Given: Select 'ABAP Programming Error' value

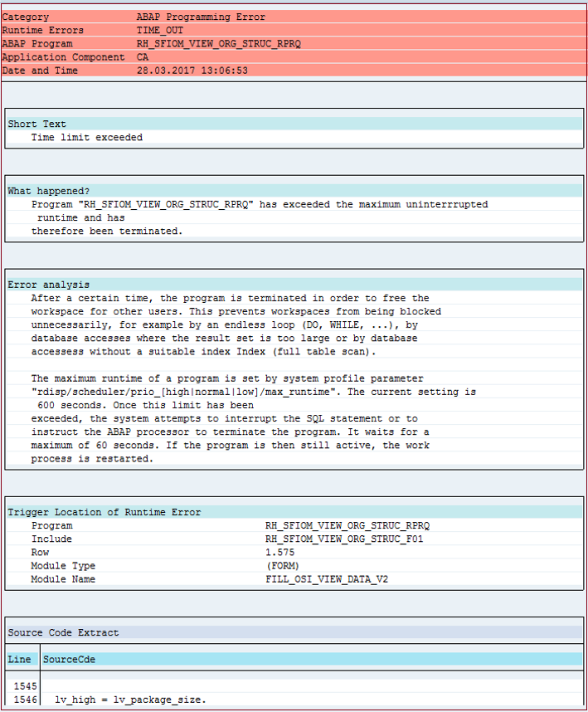Looking at the screenshot, I should [x=201, y=17].
